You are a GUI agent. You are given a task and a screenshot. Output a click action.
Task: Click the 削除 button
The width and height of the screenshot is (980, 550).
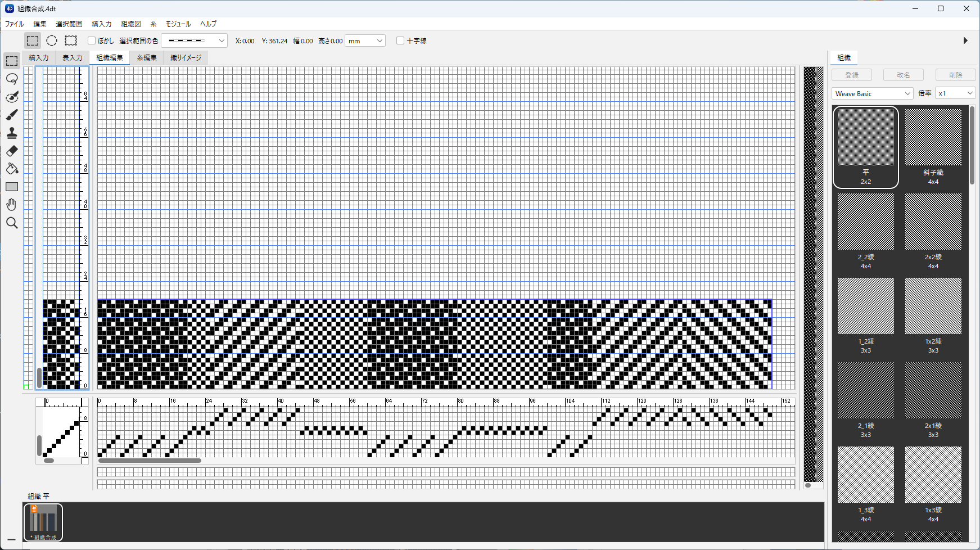(x=955, y=75)
